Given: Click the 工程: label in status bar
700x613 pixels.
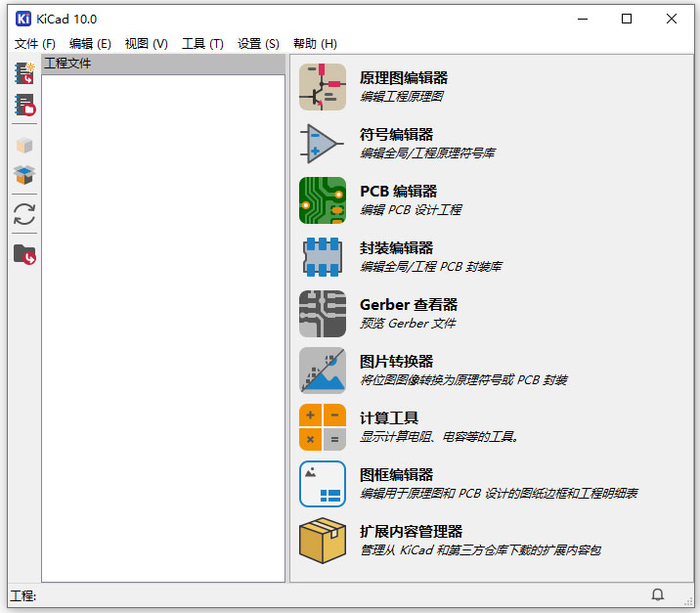Looking at the screenshot, I should [x=23, y=596].
